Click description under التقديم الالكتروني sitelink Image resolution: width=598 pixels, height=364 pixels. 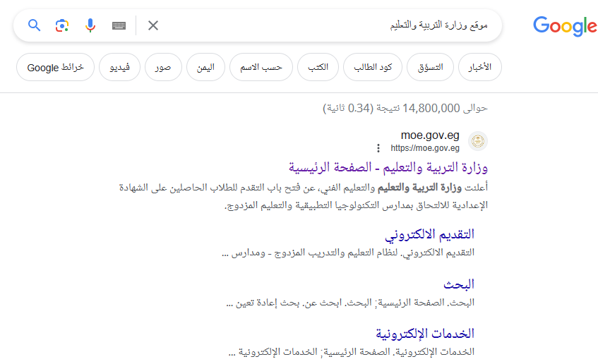coord(348,253)
